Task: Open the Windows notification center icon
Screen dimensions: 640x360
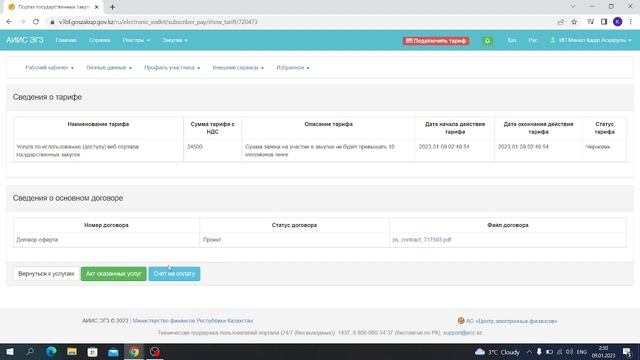Action: point(627,352)
